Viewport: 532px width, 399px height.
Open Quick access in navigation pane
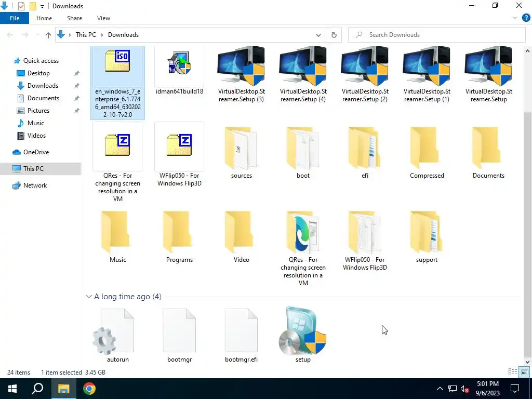click(x=41, y=60)
